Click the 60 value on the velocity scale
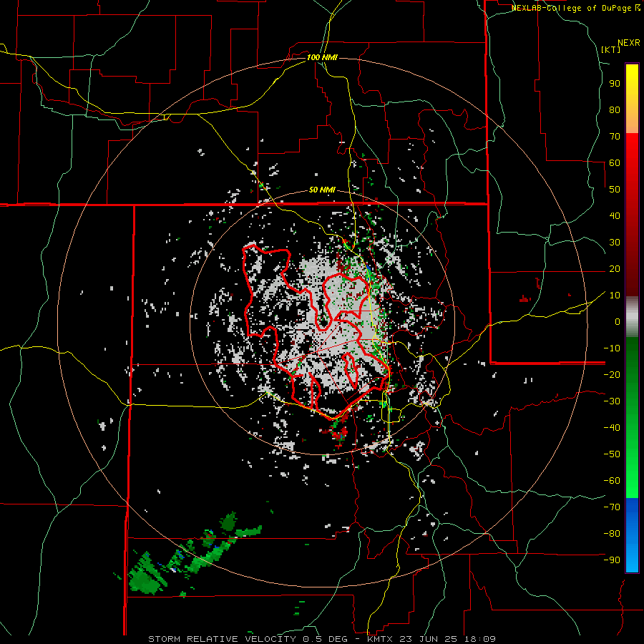Image resolution: width=644 pixels, height=644 pixels. click(x=615, y=162)
